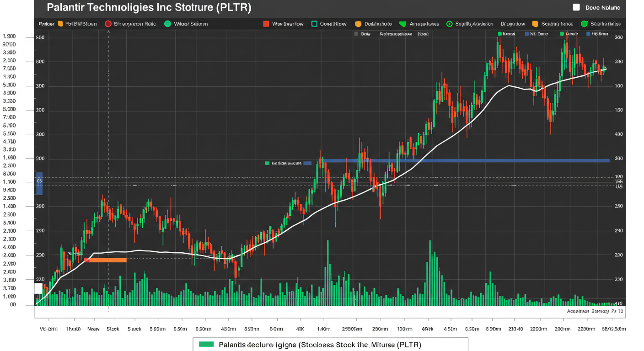Click the x-axis label 1hultl
The width and height of the screenshot is (644, 351).
[73, 329]
